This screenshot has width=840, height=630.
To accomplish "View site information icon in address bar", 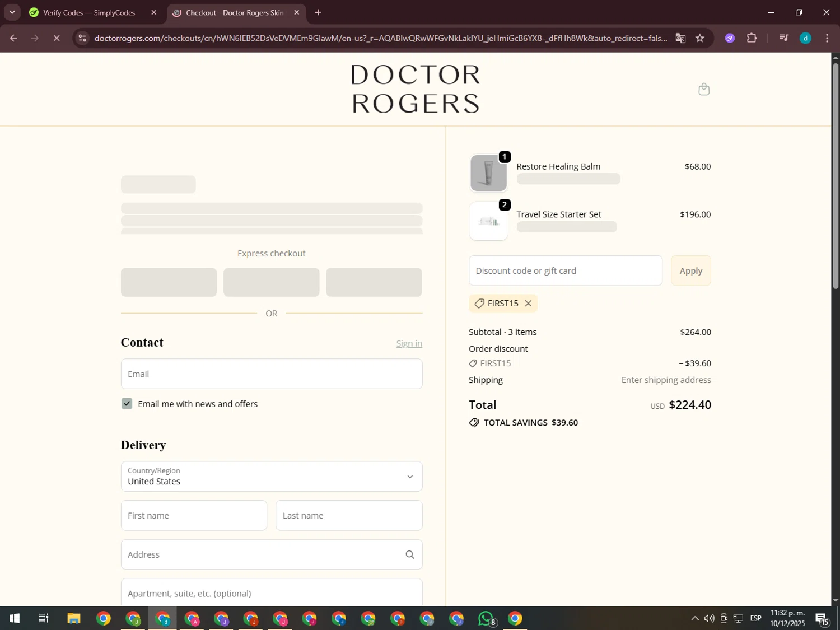I will [x=82, y=38].
